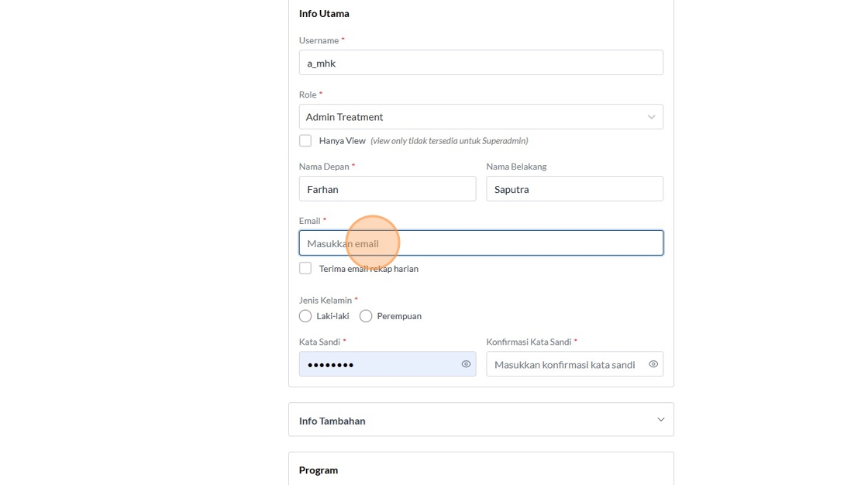Click the 'Perempuan' label text
Viewport: 868px width, 485px height.
coord(399,316)
